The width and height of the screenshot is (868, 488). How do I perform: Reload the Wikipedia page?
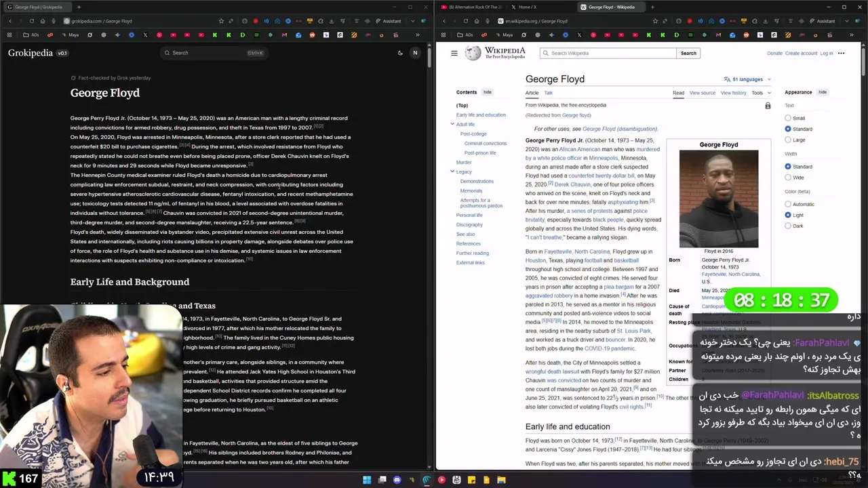click(465, 21)
